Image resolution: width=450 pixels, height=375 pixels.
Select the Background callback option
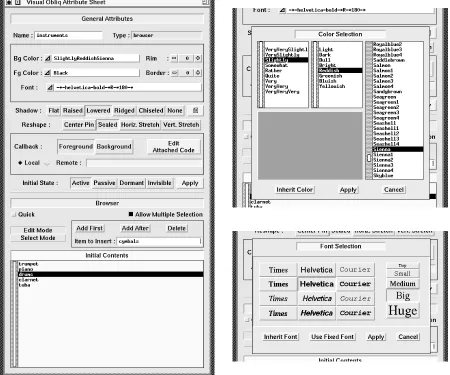(x=114, y=146)
